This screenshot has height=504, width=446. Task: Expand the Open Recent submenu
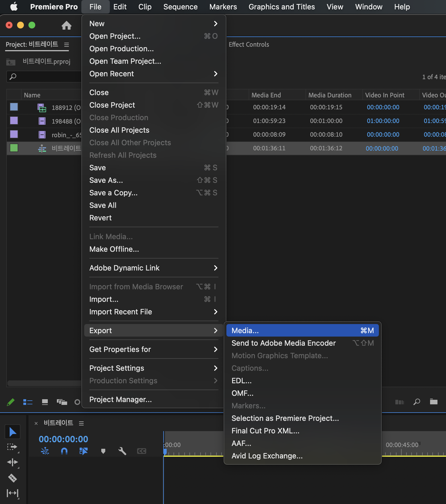(154, 74)
